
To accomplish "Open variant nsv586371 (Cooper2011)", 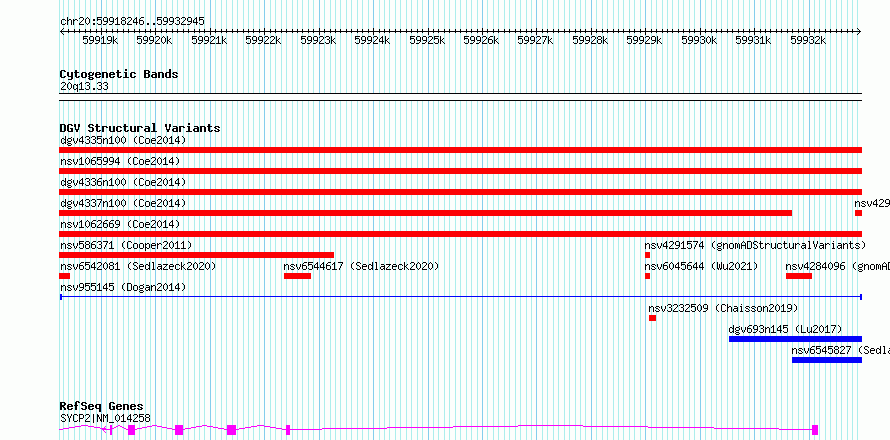I will [x=126, y=245].
